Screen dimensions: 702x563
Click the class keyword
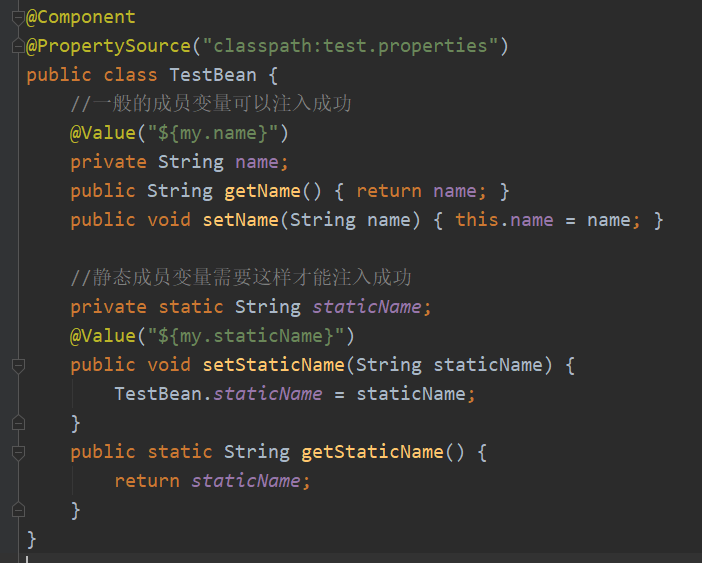[130, 75]
